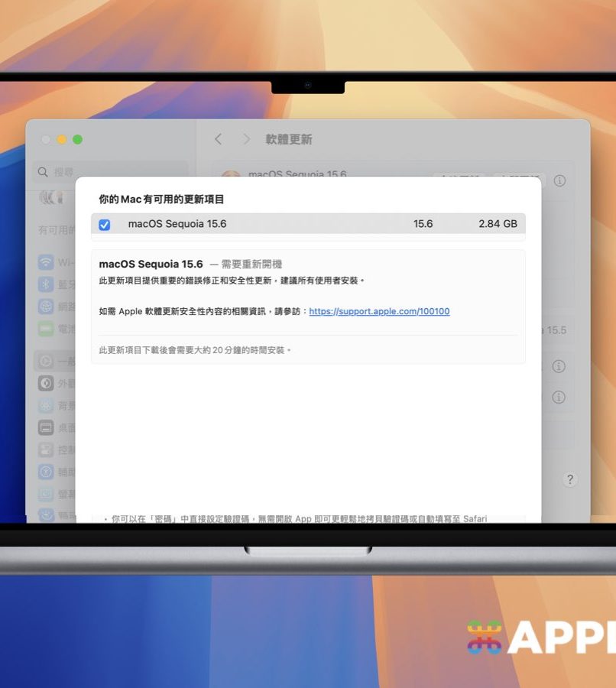Screen dimensions: 616x688
Task: Open the support.apple.com/100100 link
Action: coord(379,311)
